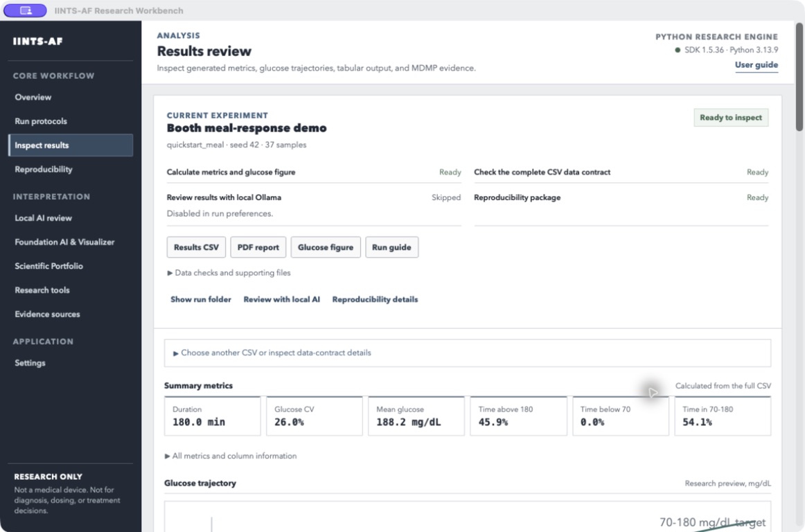Click the Glucose trajectory heading
Viewport: 805px width, 532px height.
click(200, 484)
